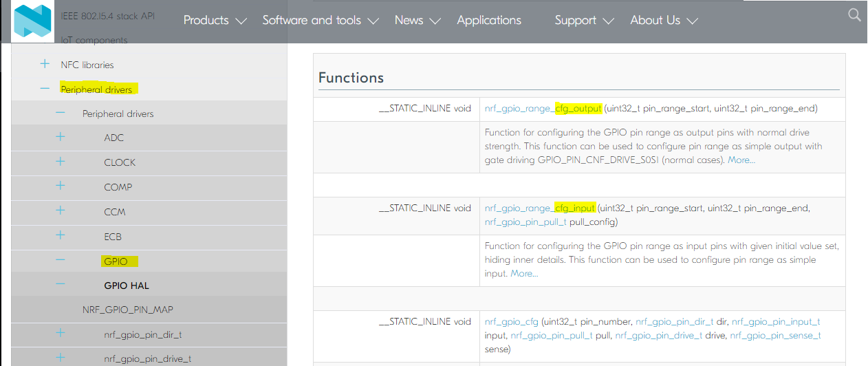Open the search magnifier icon
Screen dimensions: 868x366
854,15
